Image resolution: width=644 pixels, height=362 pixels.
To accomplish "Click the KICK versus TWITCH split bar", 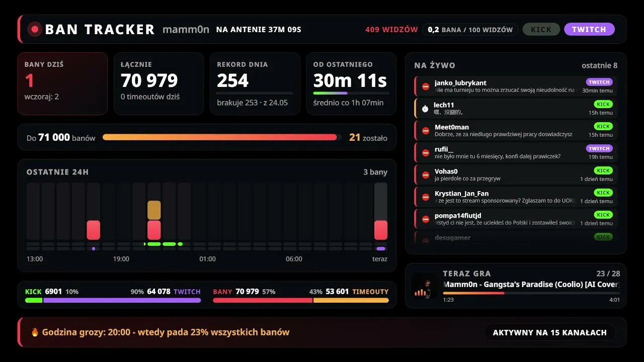I will pyautogui.click(x=113, y=300).
